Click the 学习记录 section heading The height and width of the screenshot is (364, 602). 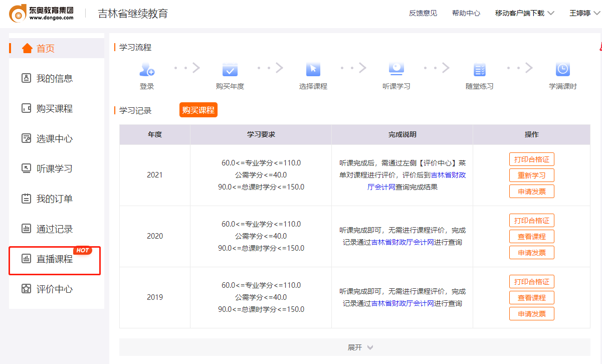(x=135, y=111)
